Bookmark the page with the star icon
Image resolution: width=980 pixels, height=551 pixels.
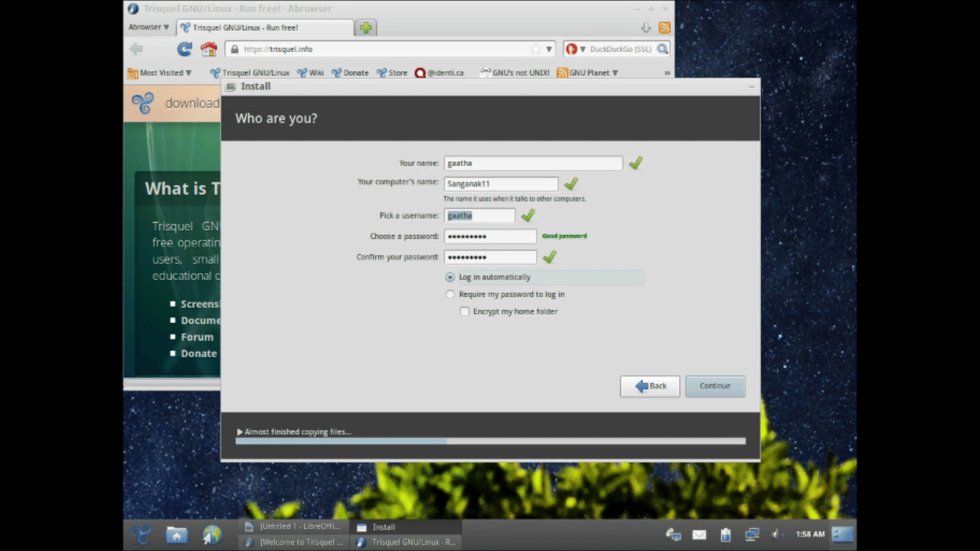[535, 49]
